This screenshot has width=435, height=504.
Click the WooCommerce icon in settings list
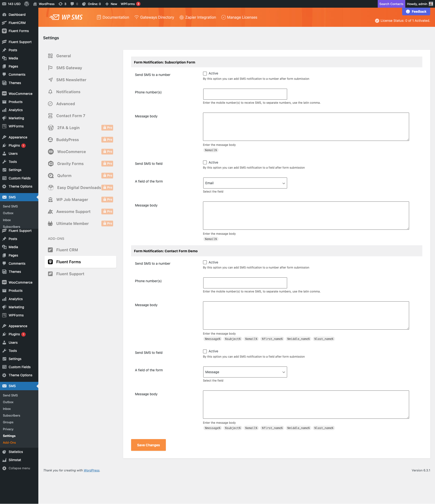pyautogui.click(x=51, y=152)
